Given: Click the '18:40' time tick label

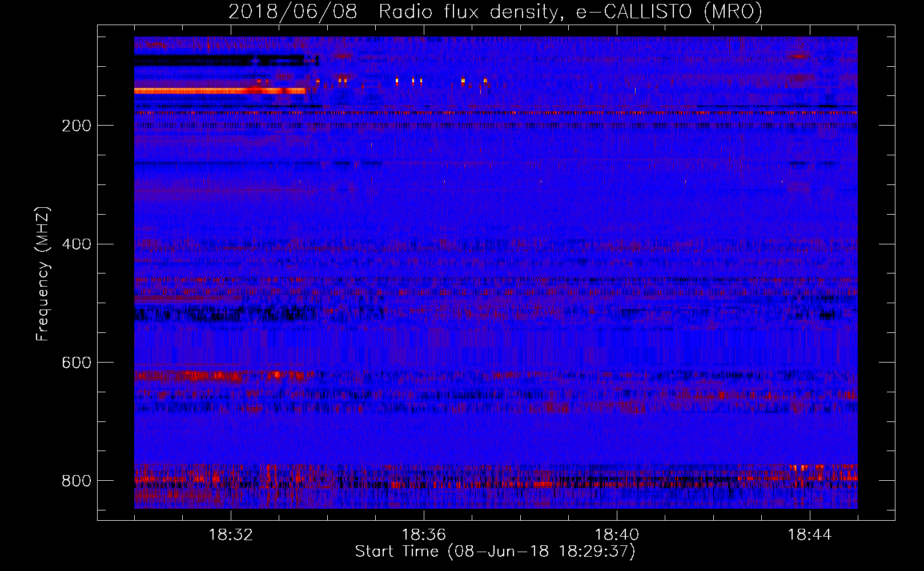Looking at the screenshot, I should 617,535.
